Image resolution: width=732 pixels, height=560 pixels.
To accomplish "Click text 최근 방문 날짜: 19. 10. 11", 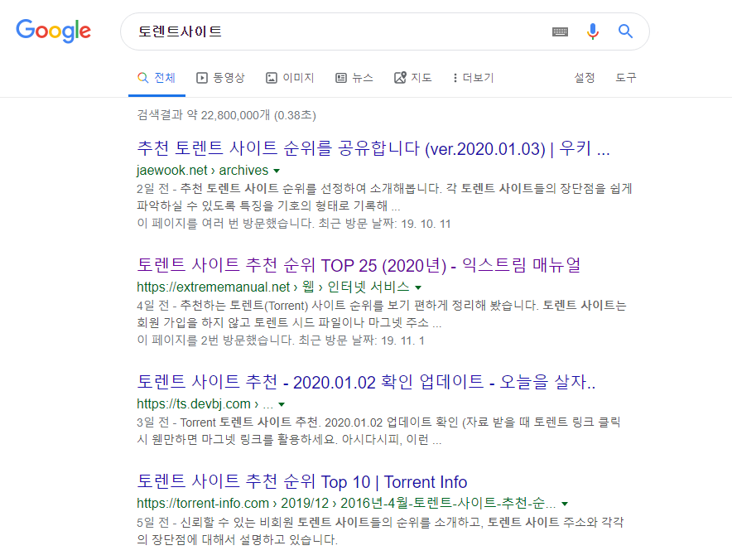I will [385, 224].
